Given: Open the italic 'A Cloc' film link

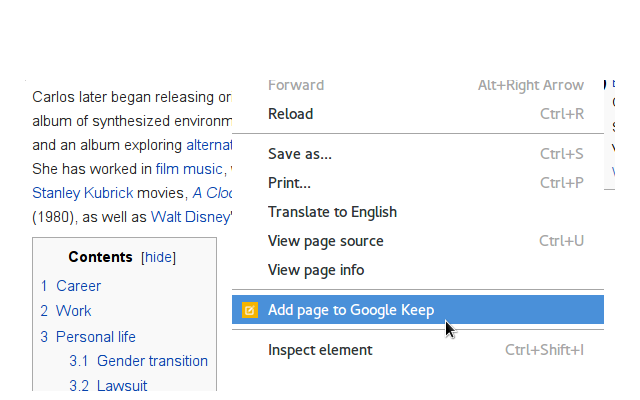Looking at the screenshot, I should [212, 193].
